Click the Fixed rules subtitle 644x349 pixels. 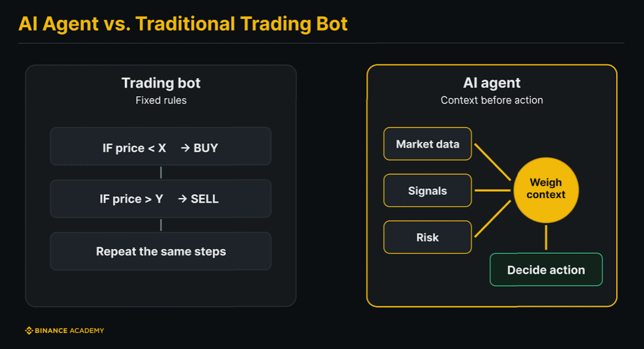coord(161,100)
